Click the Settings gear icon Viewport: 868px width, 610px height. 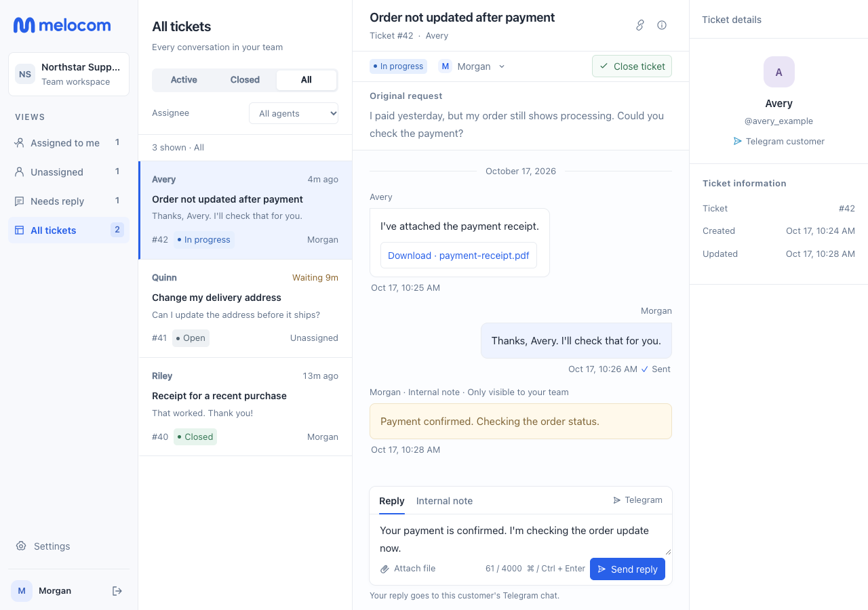pyautogui.click(x=21, y=546)
